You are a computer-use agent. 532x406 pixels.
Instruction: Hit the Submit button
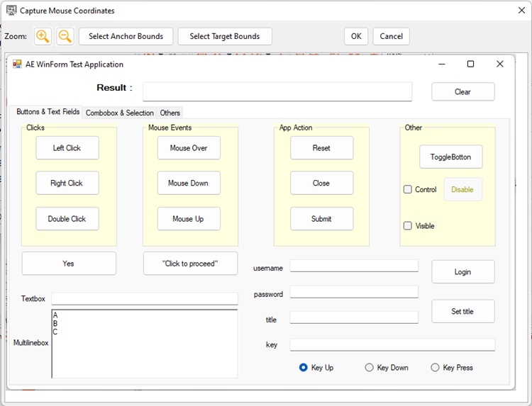321,219
